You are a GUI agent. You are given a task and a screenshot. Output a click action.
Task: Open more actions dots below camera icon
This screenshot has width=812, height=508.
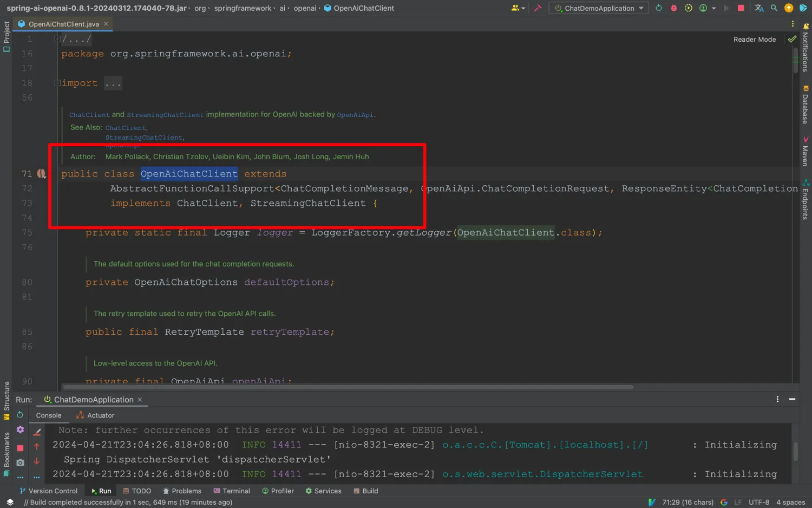tap(20, 477)
